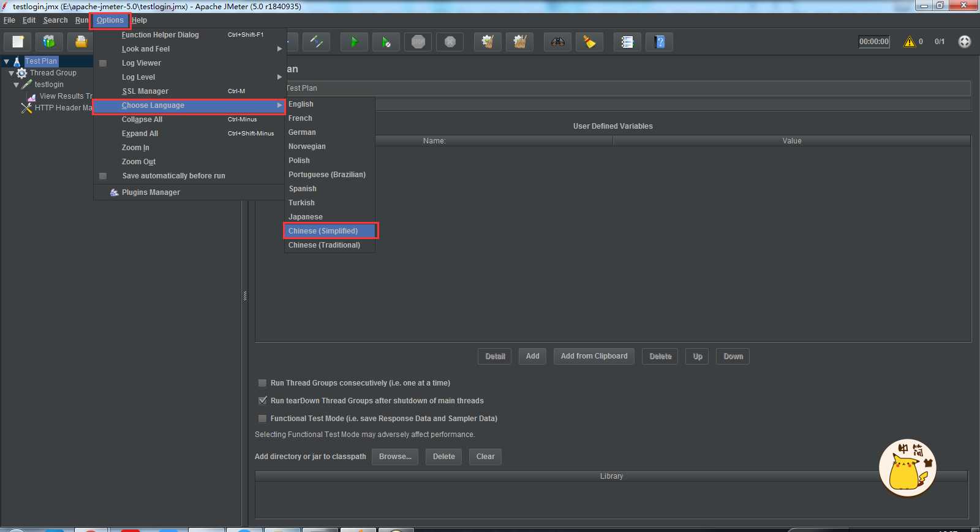Viewport: 980px width, 532px height.
Task: Select the View Results Tree icon
Action: click(32, 96)
